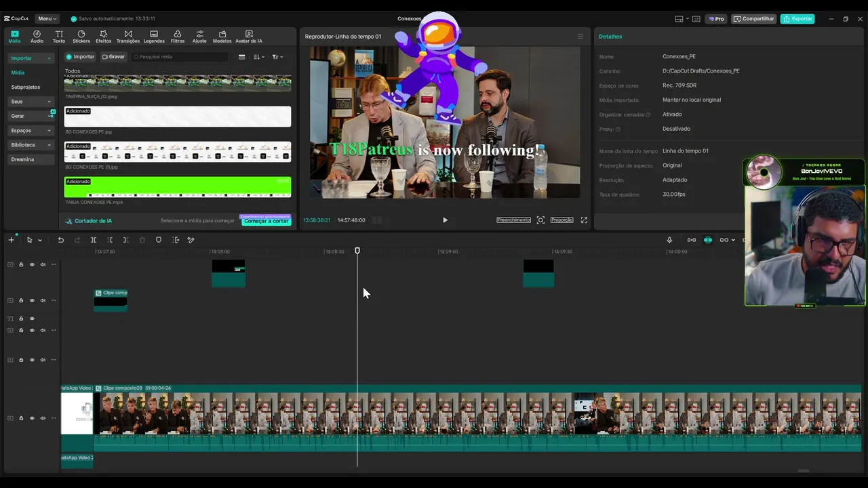The width and height of the screenshot is (868, 488).
Task: Switch to the Texto tab
Action: point(59,37)
